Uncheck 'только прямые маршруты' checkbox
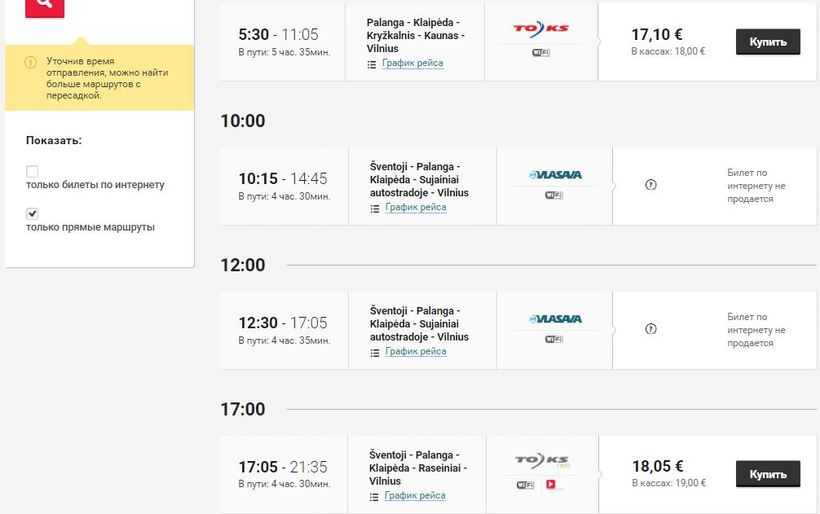Screen dimensions: 820x514 click(32, 214)
